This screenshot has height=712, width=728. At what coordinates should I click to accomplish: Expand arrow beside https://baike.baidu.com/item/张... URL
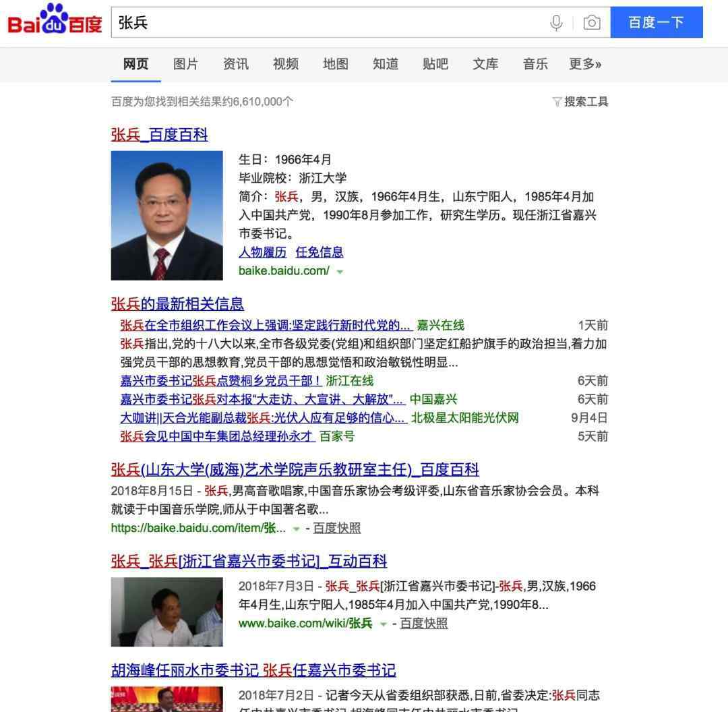click(296, 529)
